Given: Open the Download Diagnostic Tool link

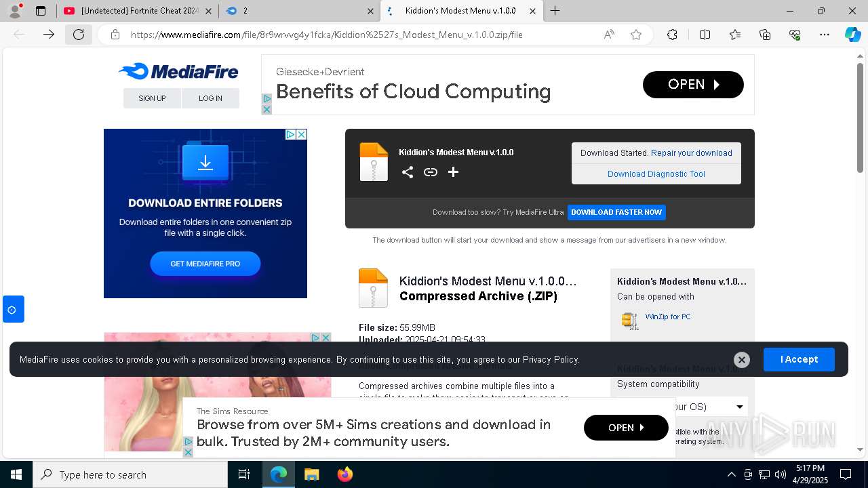Looking at the screenshot, I should click(656, 174).
